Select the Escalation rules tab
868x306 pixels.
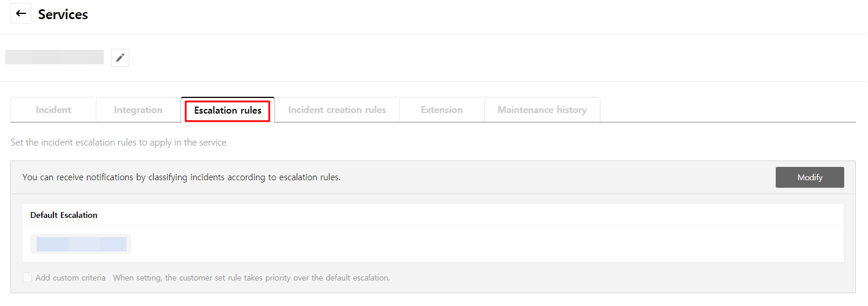(x=227, y=110)
